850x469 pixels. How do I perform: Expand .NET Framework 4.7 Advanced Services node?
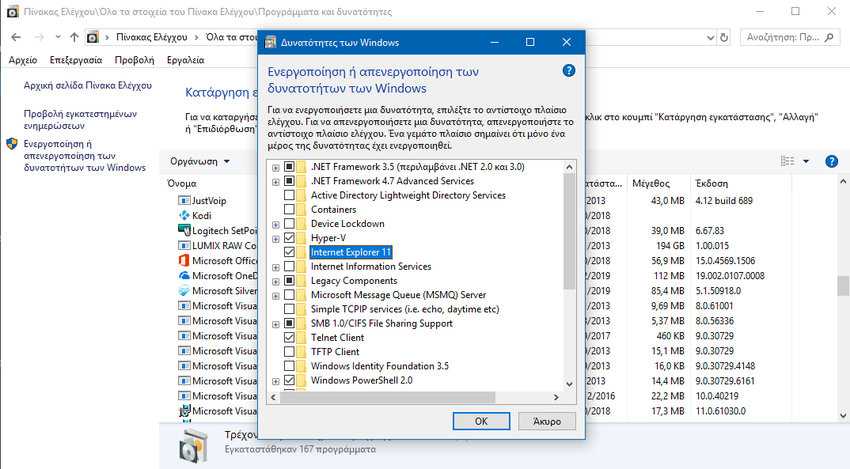pos(275,182)
